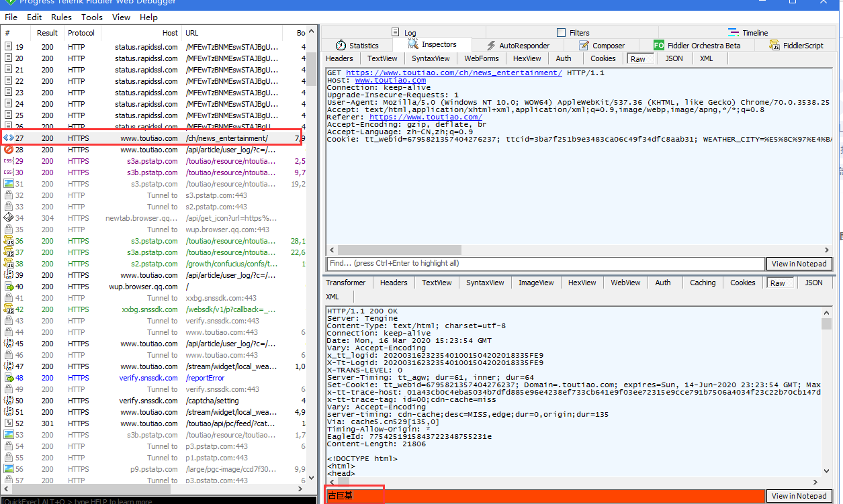Select session 47 JSON icon
This screenshot has width=843, height=504.
(8, 366)
